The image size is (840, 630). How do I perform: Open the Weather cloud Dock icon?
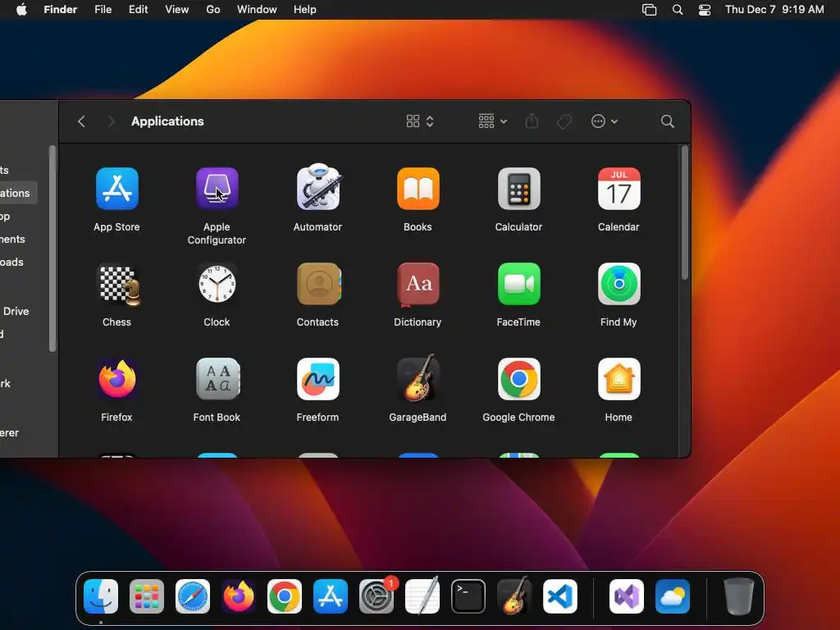[x=673, y=596]
